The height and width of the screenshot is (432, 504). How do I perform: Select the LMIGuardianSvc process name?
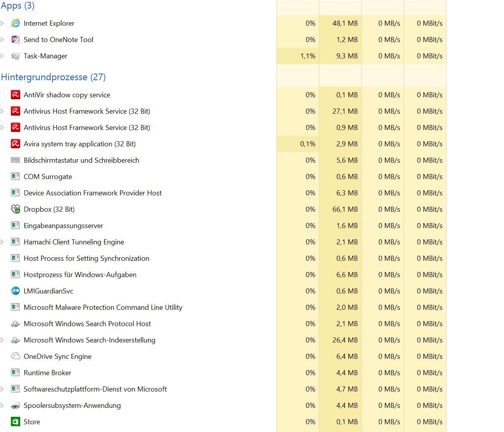coord(49,291)
